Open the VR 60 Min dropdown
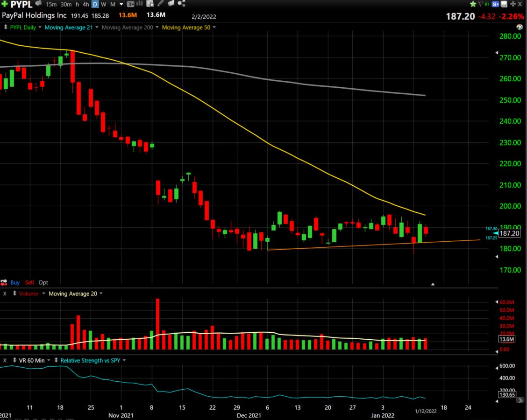Image resolution: width=527 pixels, height=420 pixels. tap(49, 360)
